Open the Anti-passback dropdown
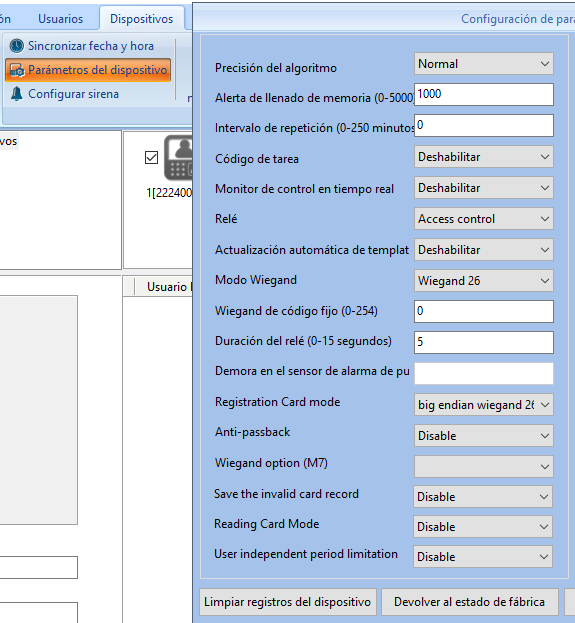The width and height of the screenshot is (575, 623). 484,436
